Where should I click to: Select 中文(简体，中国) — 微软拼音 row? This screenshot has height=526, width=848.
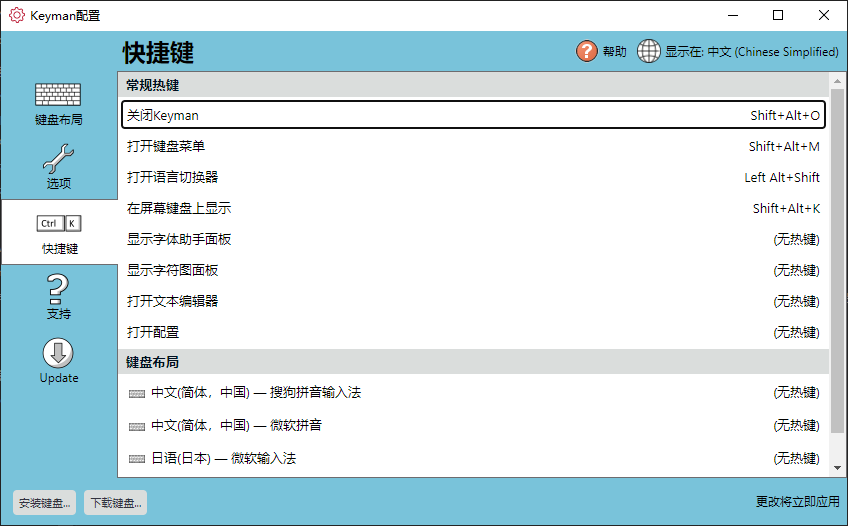pyautogui.click(x=473, y=425)
